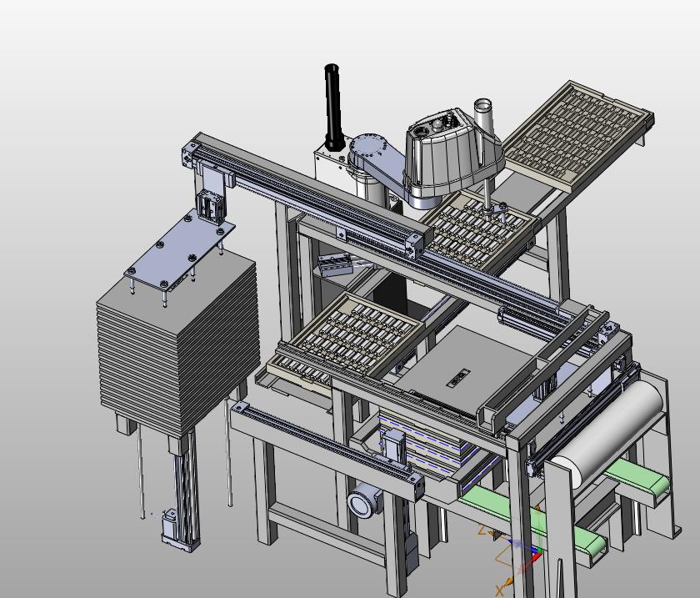Image resolution: width=700 pixels, height=598 pixels.
Task: Click the empty tray at upper right
Action: point(579,134)
